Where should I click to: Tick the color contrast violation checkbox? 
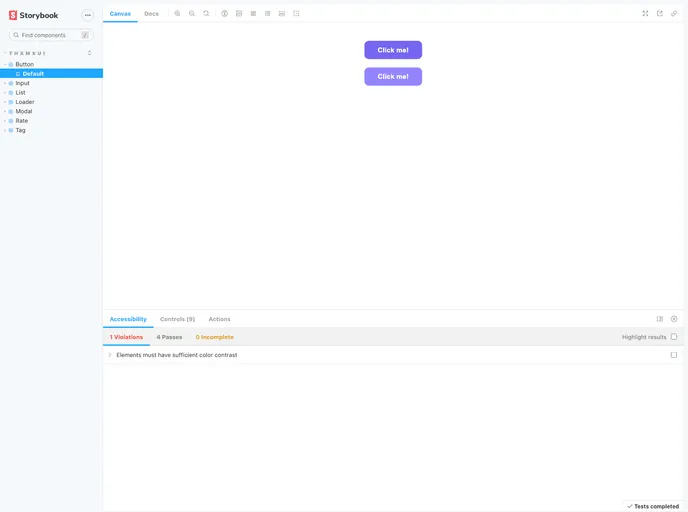[674, 354]
